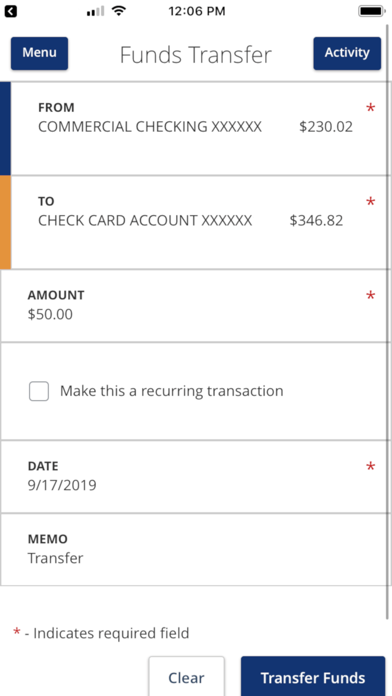Enable the recurring transaction checkbox
Image resolution: width=392 pixels, height=696 pixels.
click(39, 392)
